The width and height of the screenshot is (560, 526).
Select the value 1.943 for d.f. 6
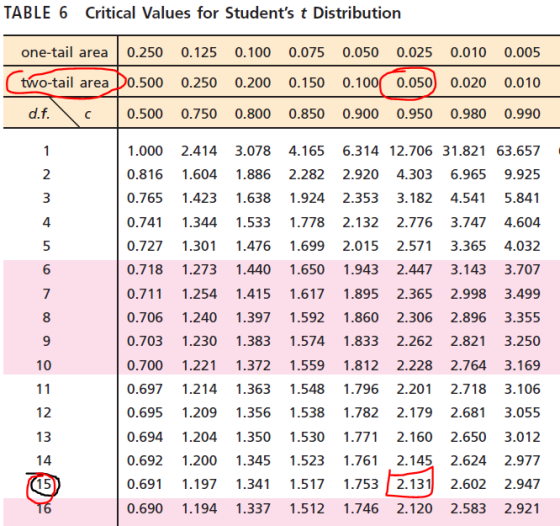point(360,270)
